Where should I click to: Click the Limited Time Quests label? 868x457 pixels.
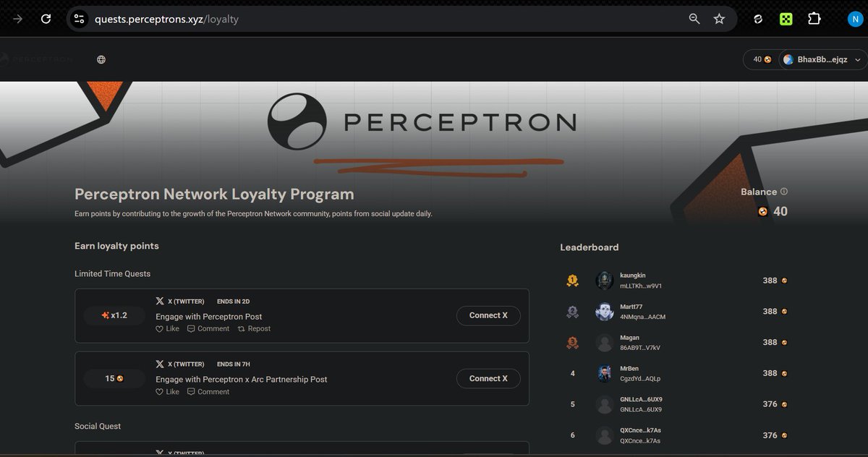coord(112,274)
